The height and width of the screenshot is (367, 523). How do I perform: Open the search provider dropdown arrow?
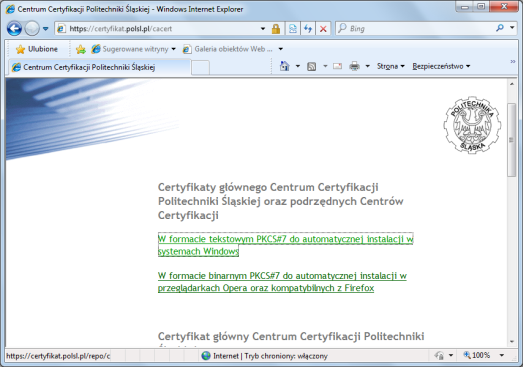point(512,28)
